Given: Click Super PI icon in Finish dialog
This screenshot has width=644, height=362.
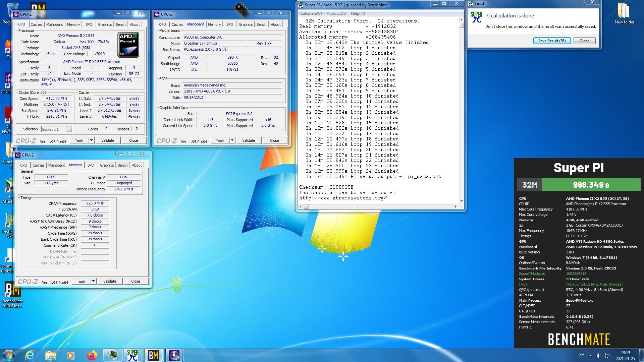Looking at the screenshot, I should click(x=476, y=17).
